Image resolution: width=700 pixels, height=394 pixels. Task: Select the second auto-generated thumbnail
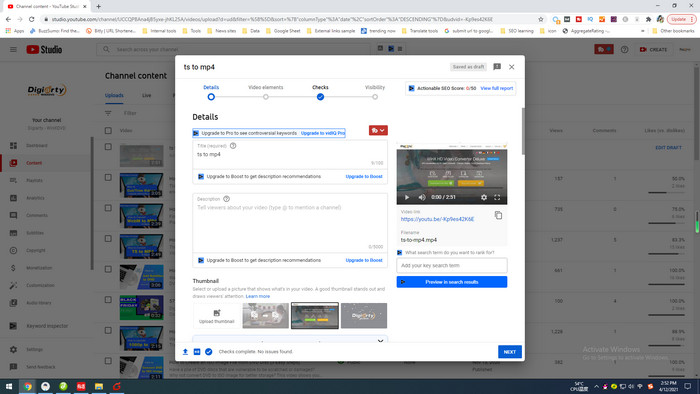coord(315,316)
